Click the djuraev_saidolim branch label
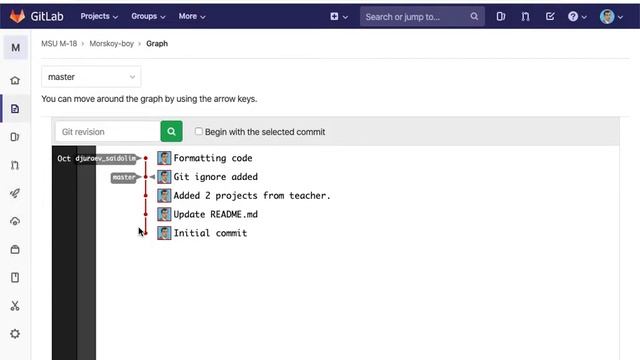The width and height of the screenshot is (640, 360). (106, 158)
